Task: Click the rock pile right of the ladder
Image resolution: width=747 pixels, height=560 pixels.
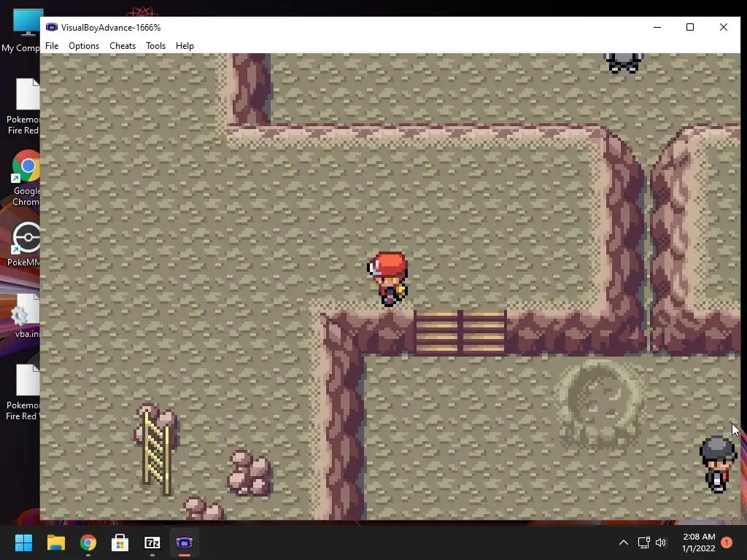Action: pos(249,472)
